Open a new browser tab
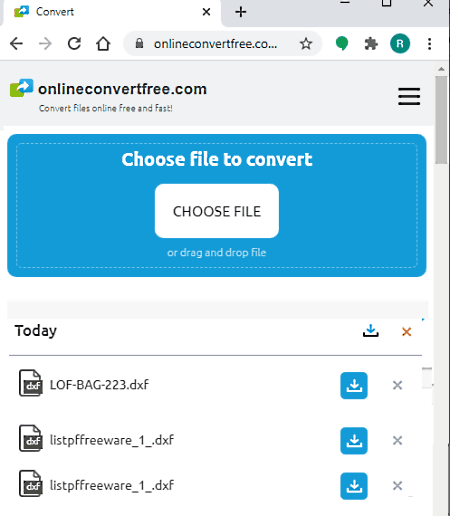The width and height of the screenshot is (450, 516). pyautogui.click(x=240, y=12)
